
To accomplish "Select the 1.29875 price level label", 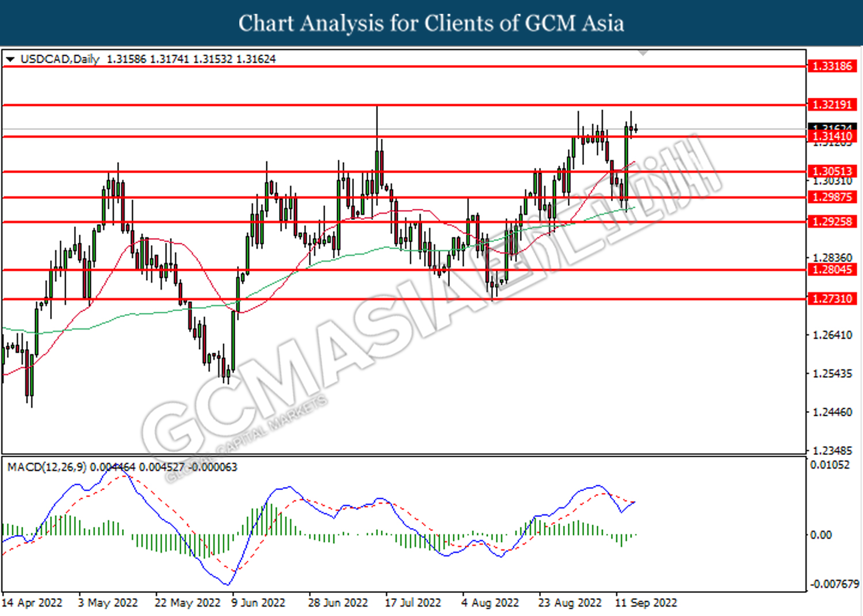I will pyautogui.click(x=833, y=197).
